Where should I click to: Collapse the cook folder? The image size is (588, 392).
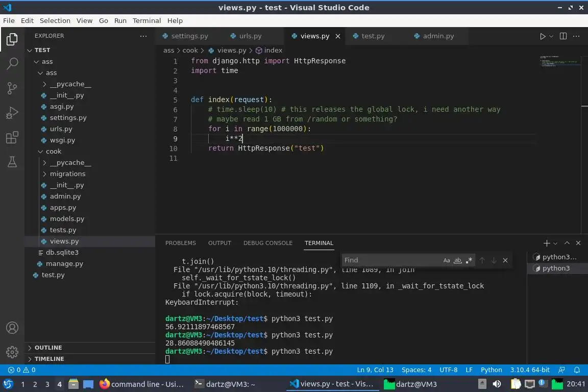(40, 152)
